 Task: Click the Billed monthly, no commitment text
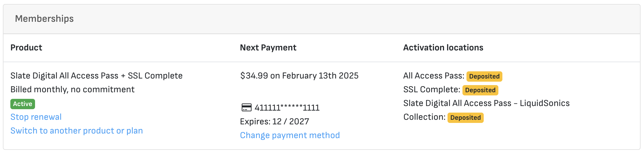click(72, 89)
